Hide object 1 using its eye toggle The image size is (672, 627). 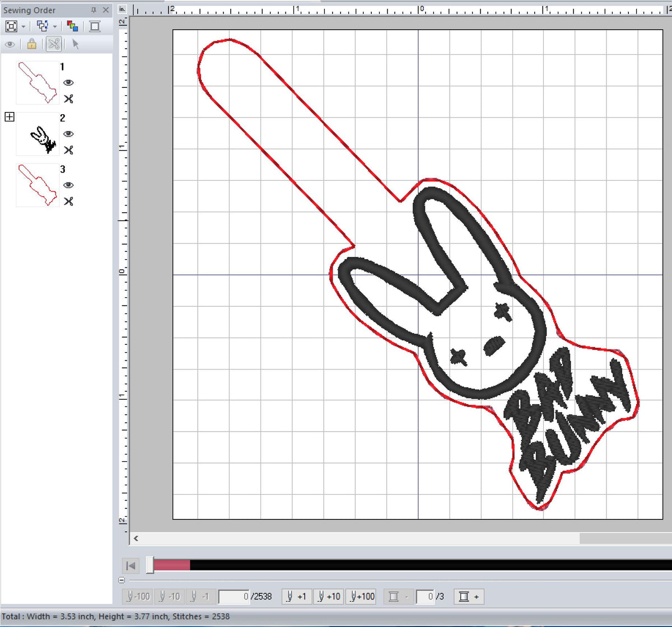click(68, 82)
